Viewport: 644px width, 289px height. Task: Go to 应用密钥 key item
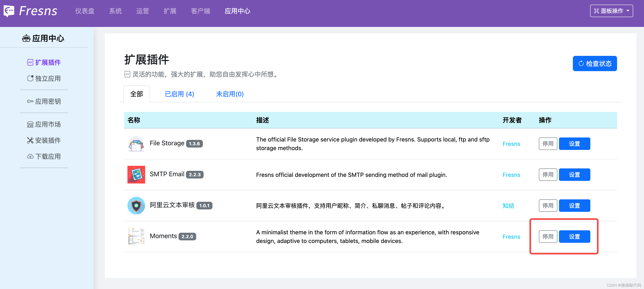[44, 101]
